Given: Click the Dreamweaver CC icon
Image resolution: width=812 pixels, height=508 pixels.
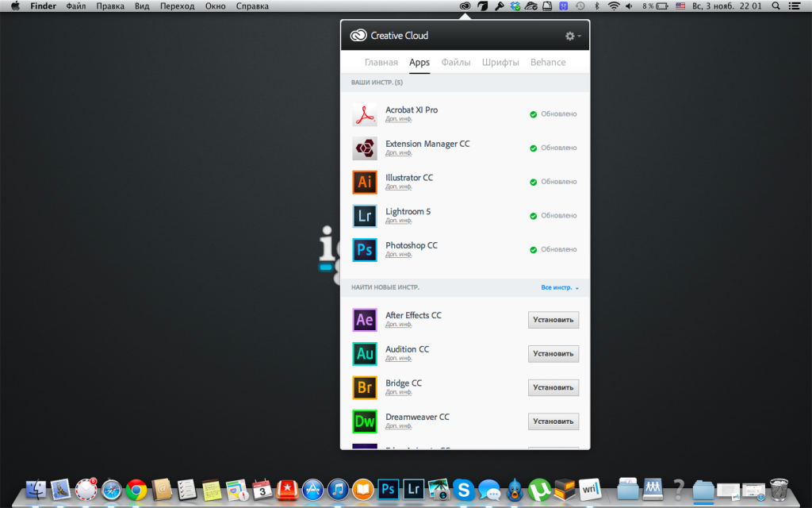Looking at the screenshot, I should [x=365, y=421].
